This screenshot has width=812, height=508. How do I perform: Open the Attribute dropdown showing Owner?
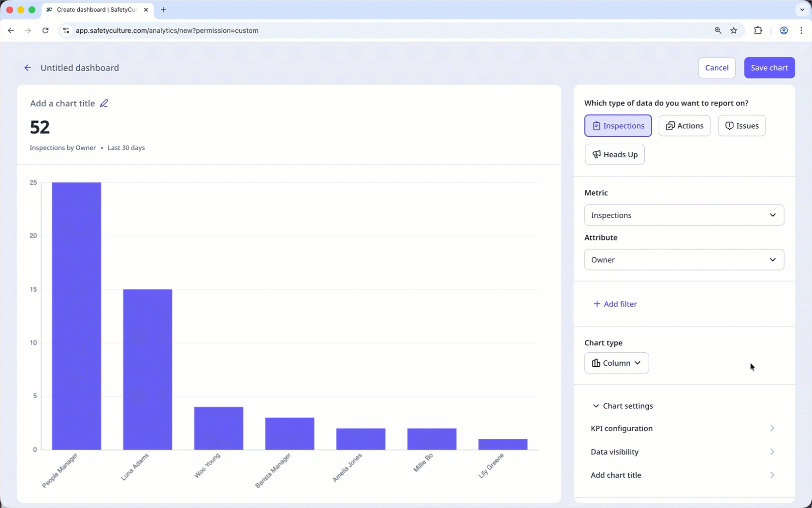tap(684, 260)
